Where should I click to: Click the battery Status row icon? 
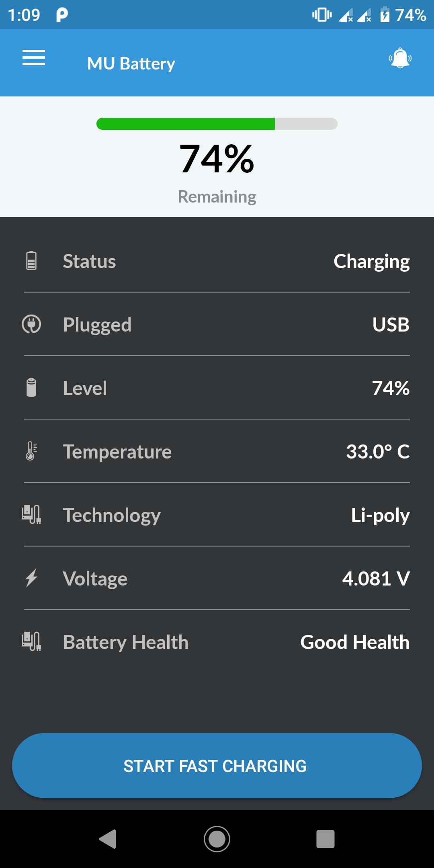click(31, 260)
